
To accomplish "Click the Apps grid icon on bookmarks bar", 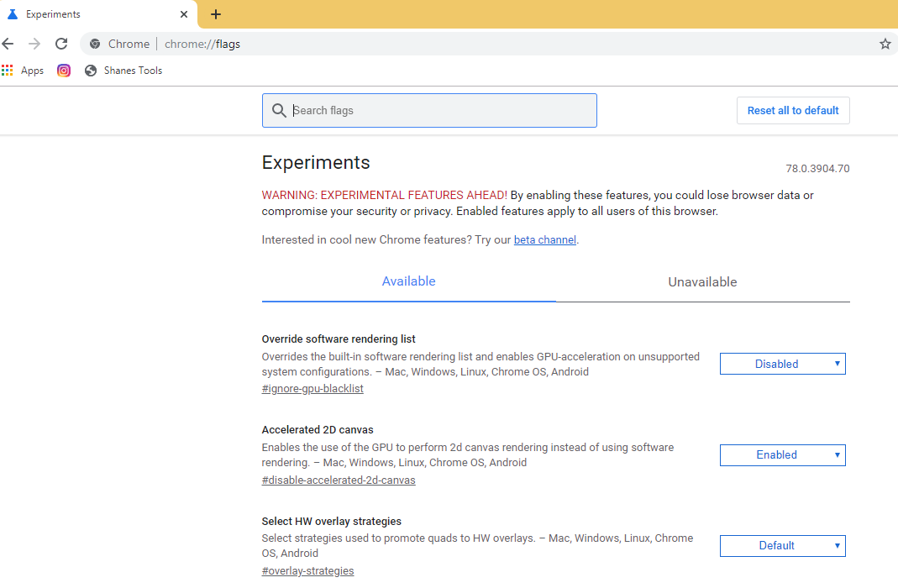I will point(9,71).
